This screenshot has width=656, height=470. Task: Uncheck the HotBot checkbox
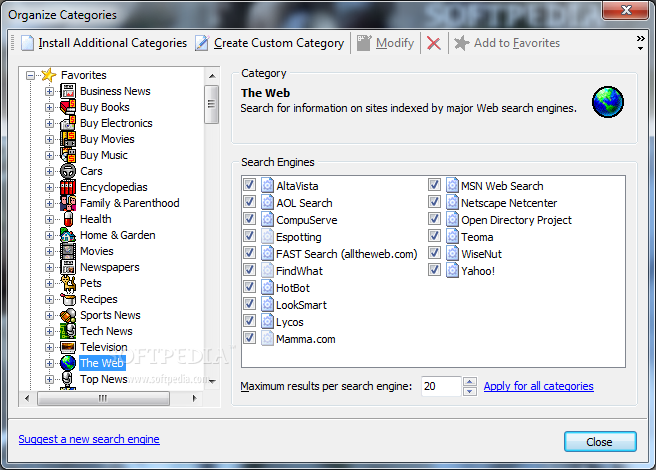click(249, 287)
